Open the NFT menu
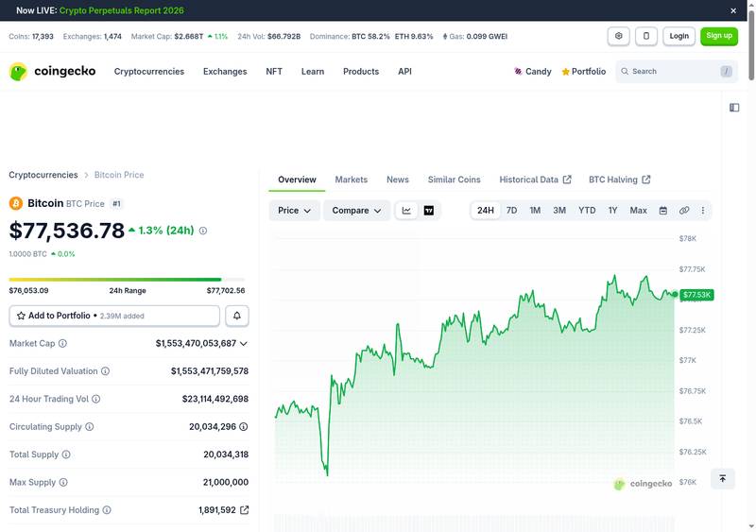 coord(274,72)
